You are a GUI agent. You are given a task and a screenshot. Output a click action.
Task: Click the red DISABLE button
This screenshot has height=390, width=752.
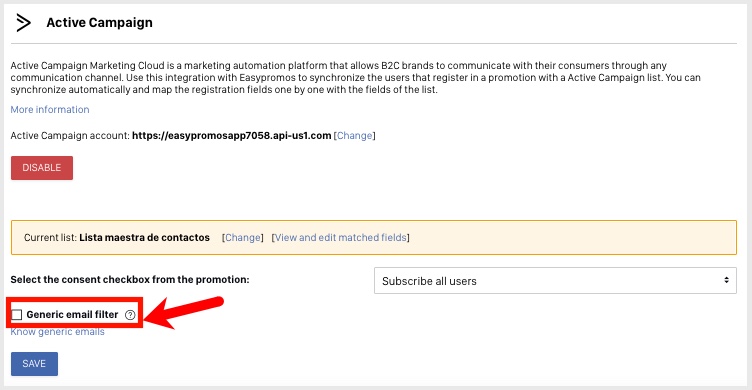pyautogui.click(x=42, y=168)
